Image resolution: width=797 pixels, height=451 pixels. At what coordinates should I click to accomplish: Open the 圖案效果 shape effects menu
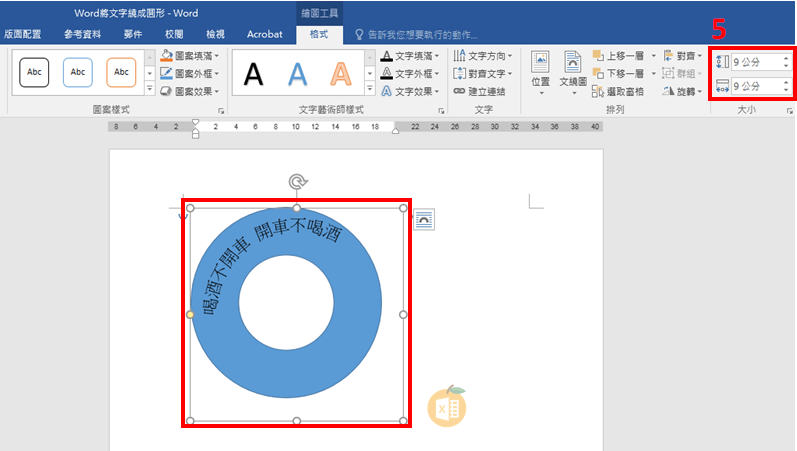[189, 91]
